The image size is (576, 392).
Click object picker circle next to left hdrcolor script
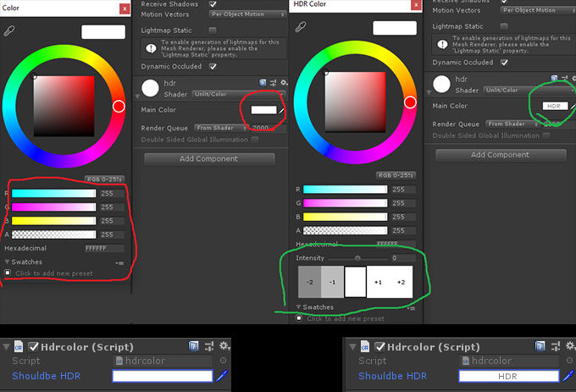click(223, 361)
